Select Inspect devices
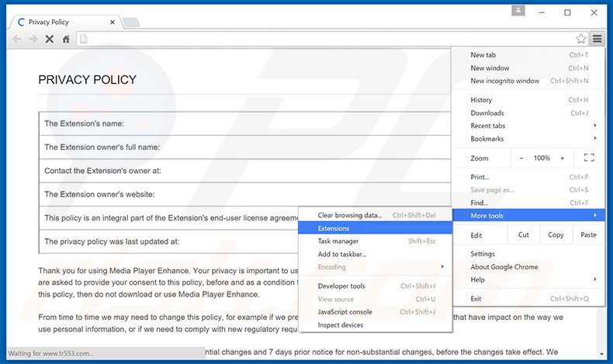This screenshot has width=613, height=364. point(376,325)
